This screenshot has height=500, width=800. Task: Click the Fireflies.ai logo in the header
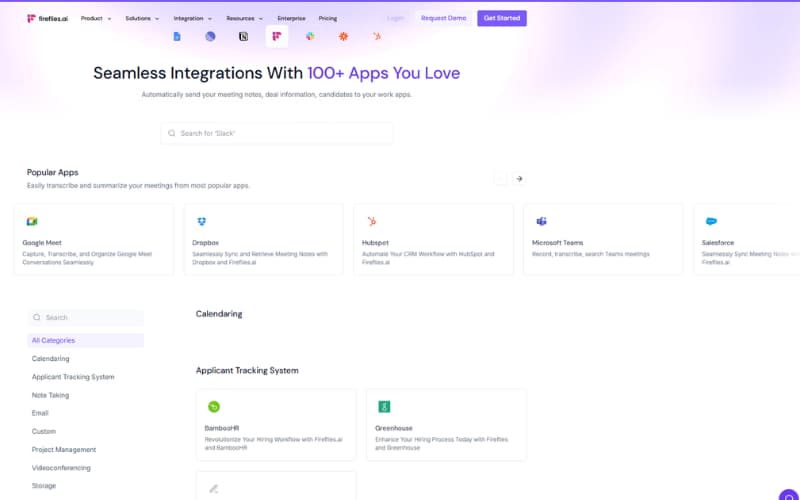pos(47,18)
